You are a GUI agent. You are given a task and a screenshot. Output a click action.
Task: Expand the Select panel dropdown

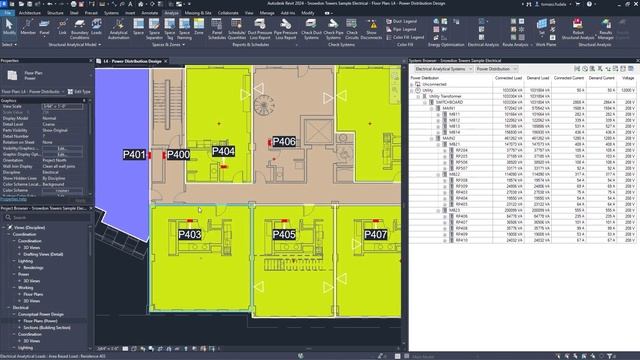tap(9, 44)
